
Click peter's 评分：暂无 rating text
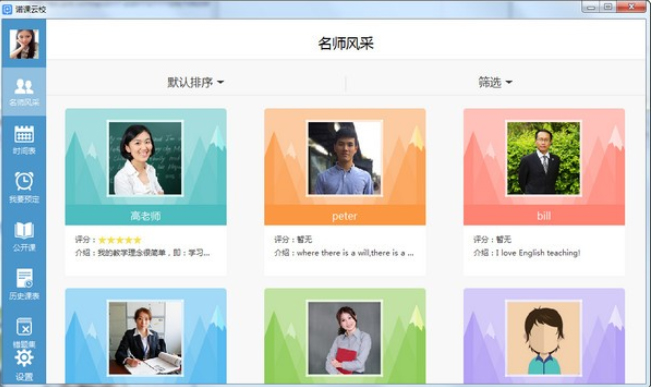293,239
